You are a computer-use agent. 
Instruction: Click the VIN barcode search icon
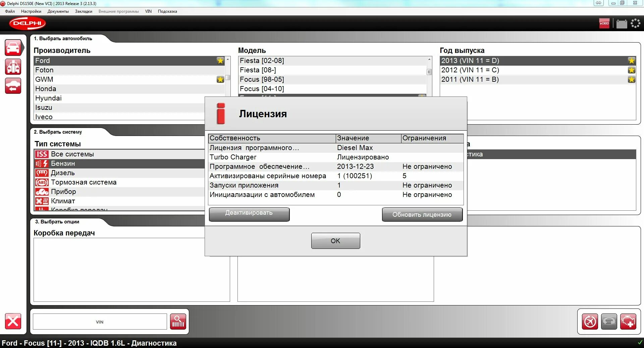pos(178,322)
